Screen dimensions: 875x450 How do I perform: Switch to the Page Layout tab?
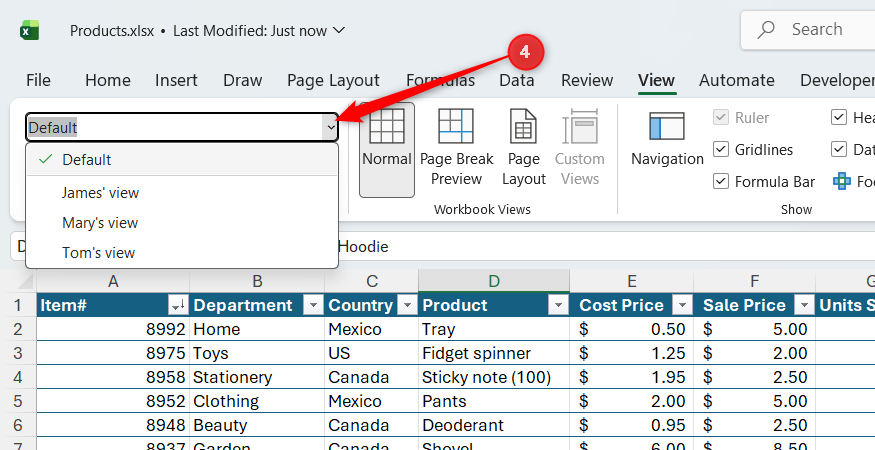(333, 80)
